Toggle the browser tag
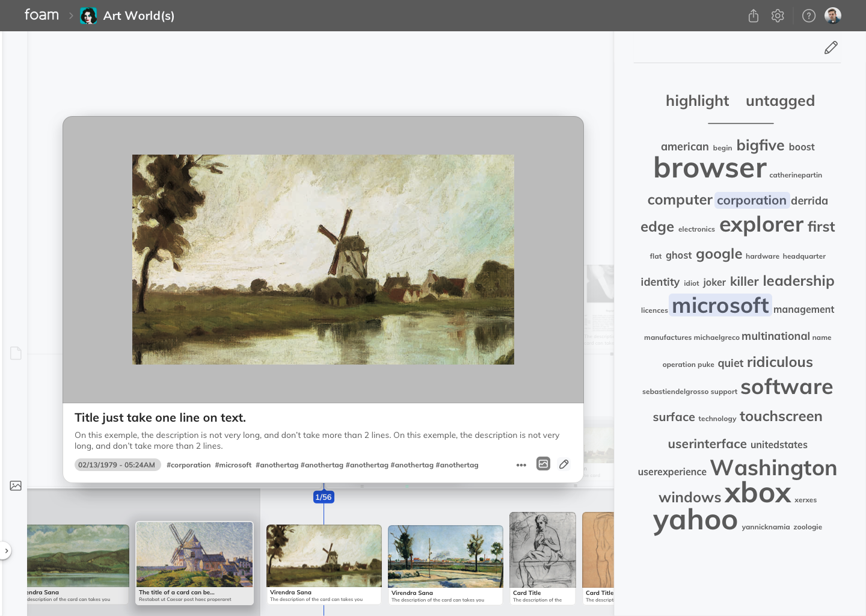Viewport: 866px width, 616px height. (x=710, y=168)
